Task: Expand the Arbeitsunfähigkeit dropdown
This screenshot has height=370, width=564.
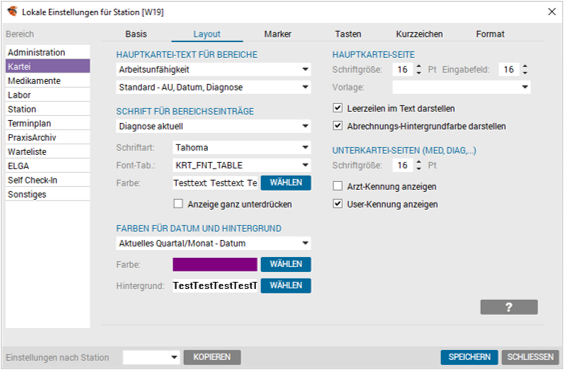Action: pos(213,69)
